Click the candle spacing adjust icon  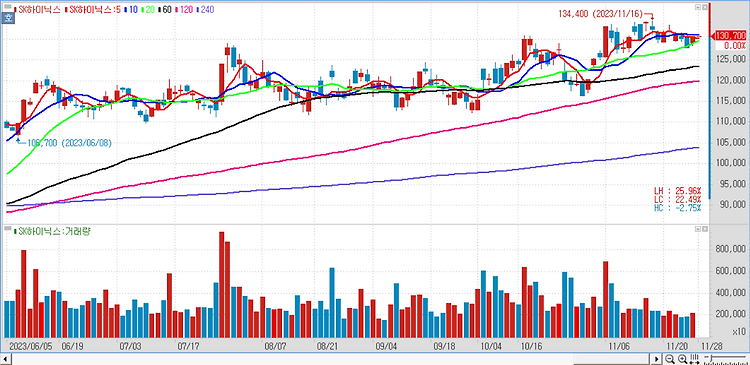click(x=695, y=359)
